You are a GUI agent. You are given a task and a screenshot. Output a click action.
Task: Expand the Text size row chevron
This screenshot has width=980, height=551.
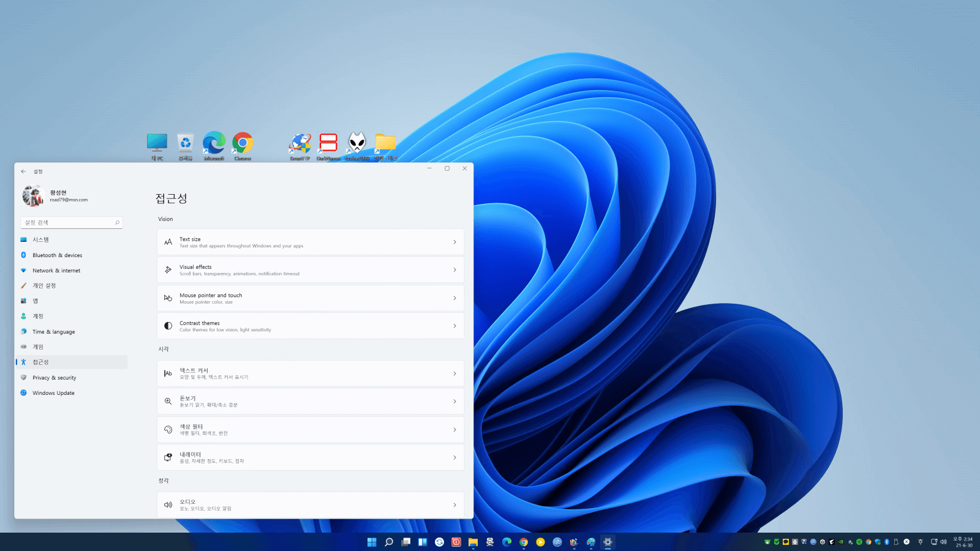pyautogui.click(x=454, y=242)
